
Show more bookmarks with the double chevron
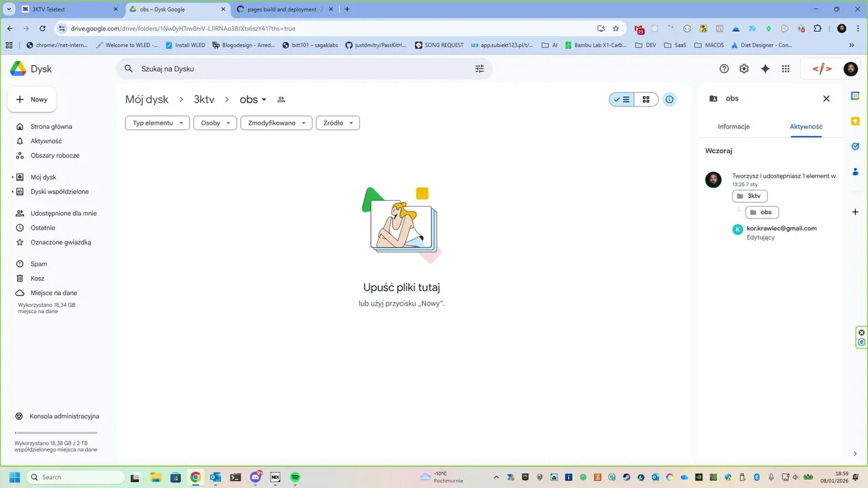point(852,45)
